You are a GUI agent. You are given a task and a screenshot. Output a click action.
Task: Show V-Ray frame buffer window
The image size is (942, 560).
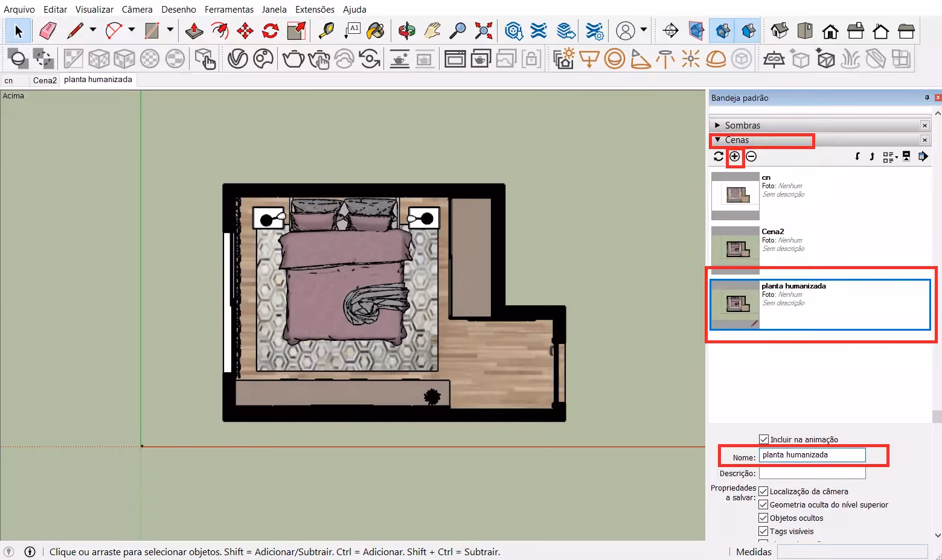pyautogui.click(x=455, y=59)
